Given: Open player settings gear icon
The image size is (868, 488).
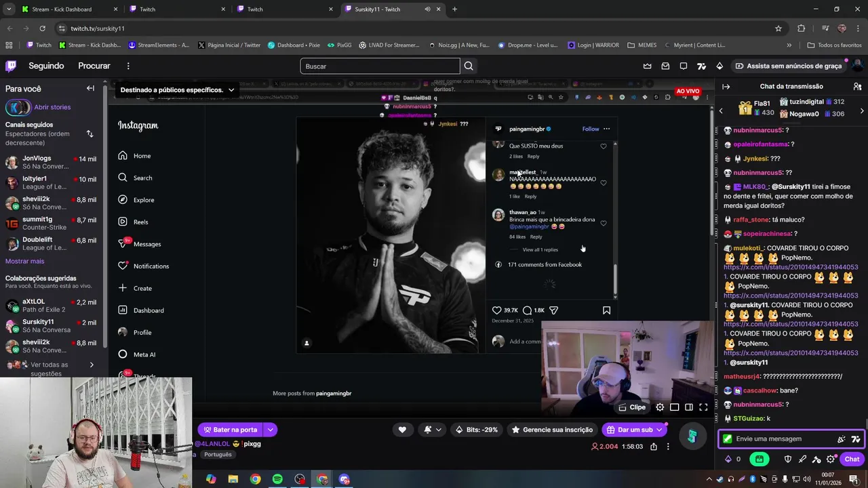Looking at the screenshot, I should [x=660, y=407].
